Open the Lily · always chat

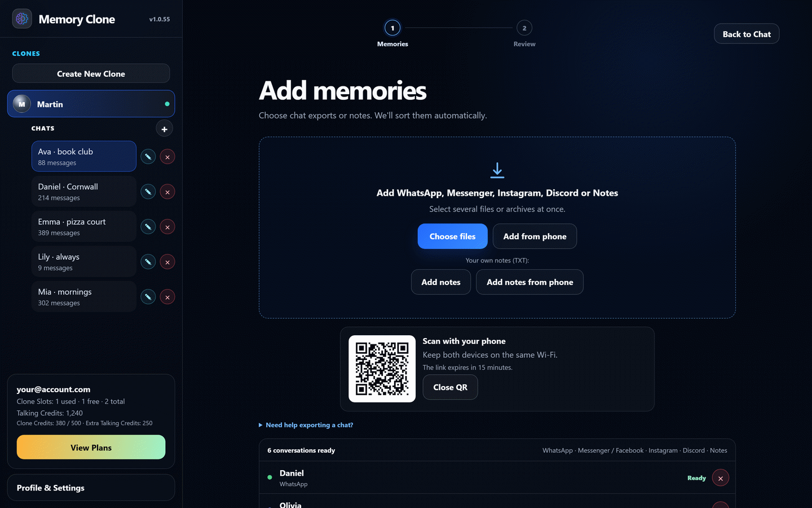click(x=84, y=261)
